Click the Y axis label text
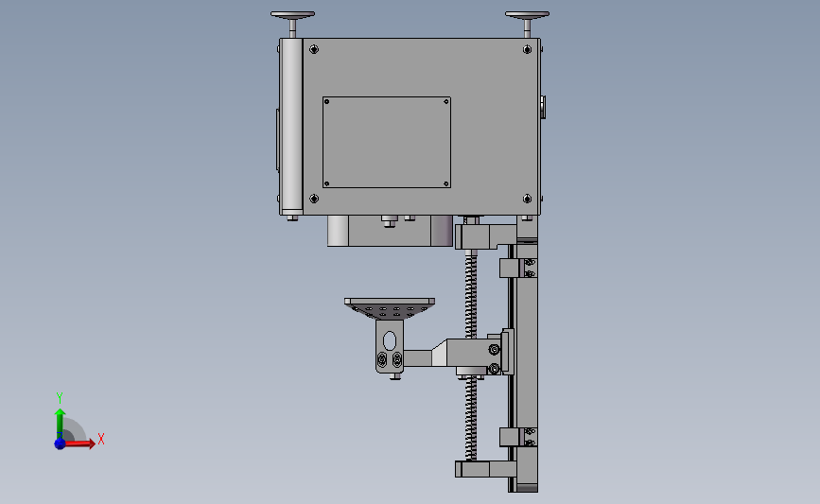This screenshot has height=504, width=820. point(60,398)
